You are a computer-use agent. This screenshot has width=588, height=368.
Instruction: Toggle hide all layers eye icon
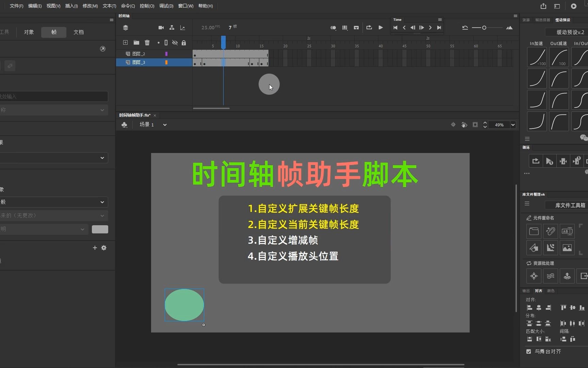[175, 43]
